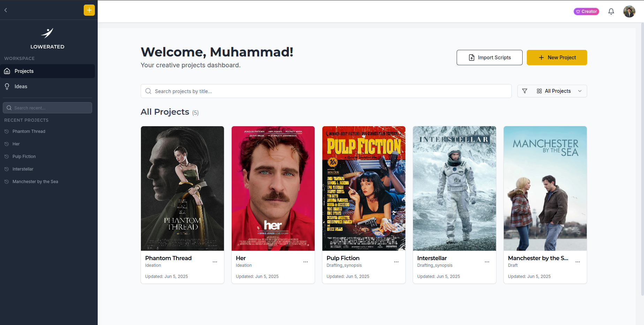Open notifications bell
The image size is (644, 325).
tap(611, 12)
